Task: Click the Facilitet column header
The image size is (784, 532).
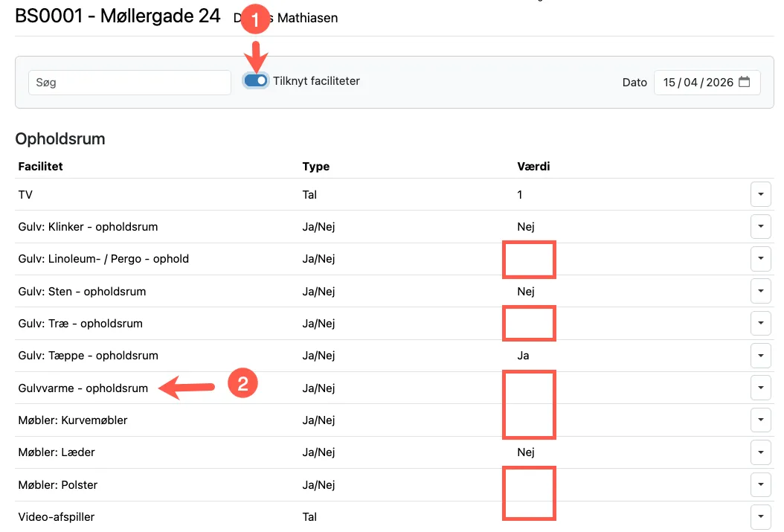Action: [x=41, y=167]
